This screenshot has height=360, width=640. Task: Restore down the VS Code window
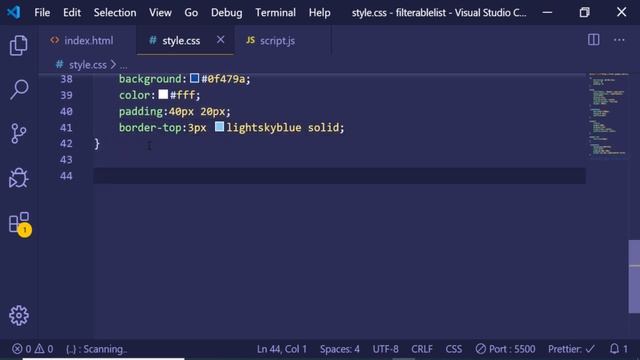[x=584, y=12]
